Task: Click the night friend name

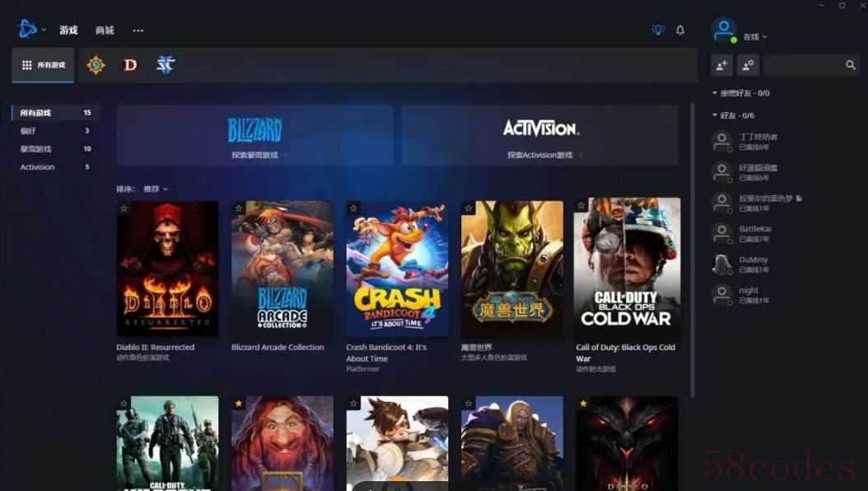Action: [x=749, y=290]
